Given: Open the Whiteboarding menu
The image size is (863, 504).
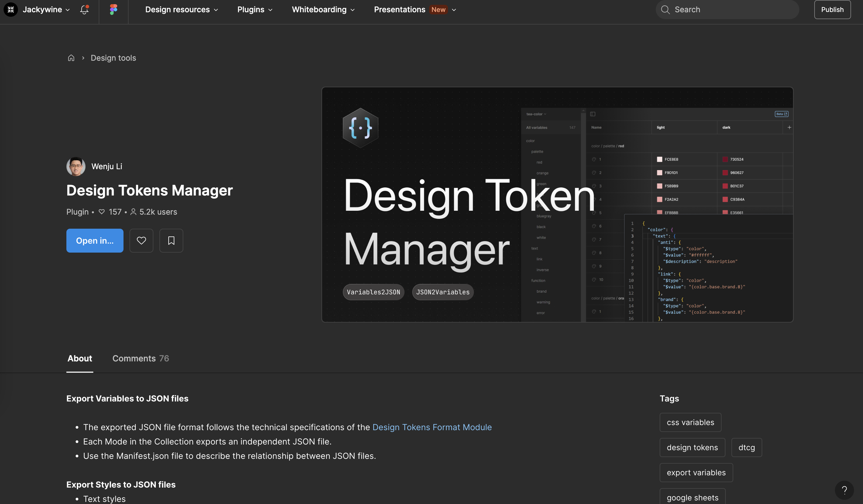Looking at the screenshot, I should pyautogui.click(x=323, y=10).
